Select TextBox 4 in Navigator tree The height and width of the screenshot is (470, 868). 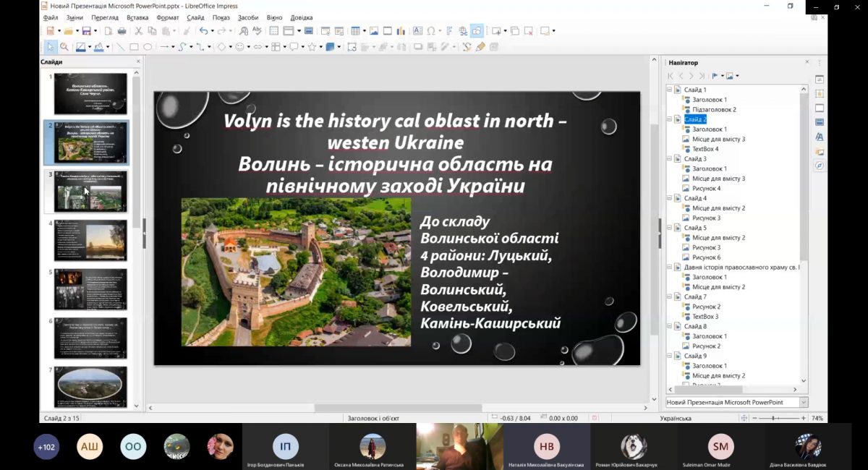click(x=705, y=149)
